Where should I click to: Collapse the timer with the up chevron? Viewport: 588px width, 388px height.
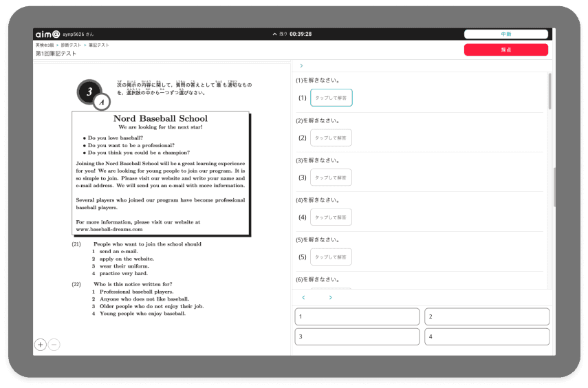pos(275,34)
